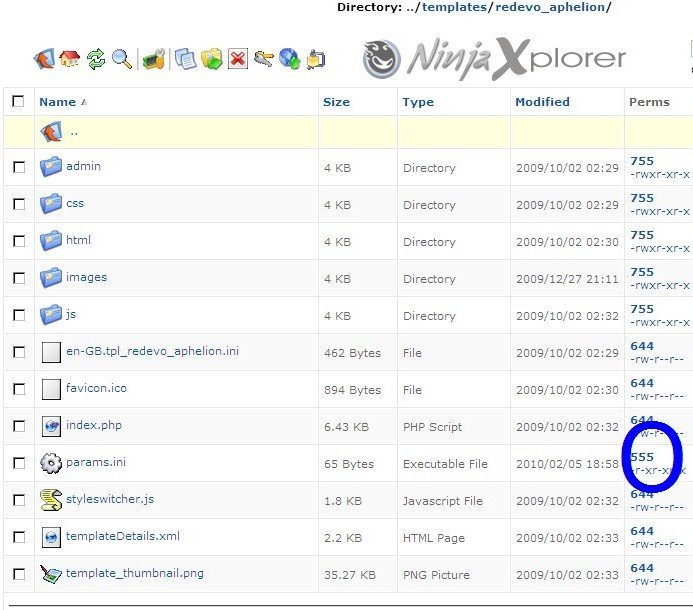Reload the file list with refresh icon
This screenshot has height=610, width=693.
pyautogui.click(x=96, y=59)
